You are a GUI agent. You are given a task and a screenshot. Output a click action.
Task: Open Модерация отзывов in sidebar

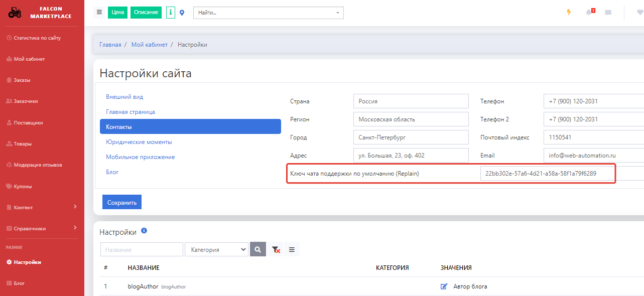point(38,165)
